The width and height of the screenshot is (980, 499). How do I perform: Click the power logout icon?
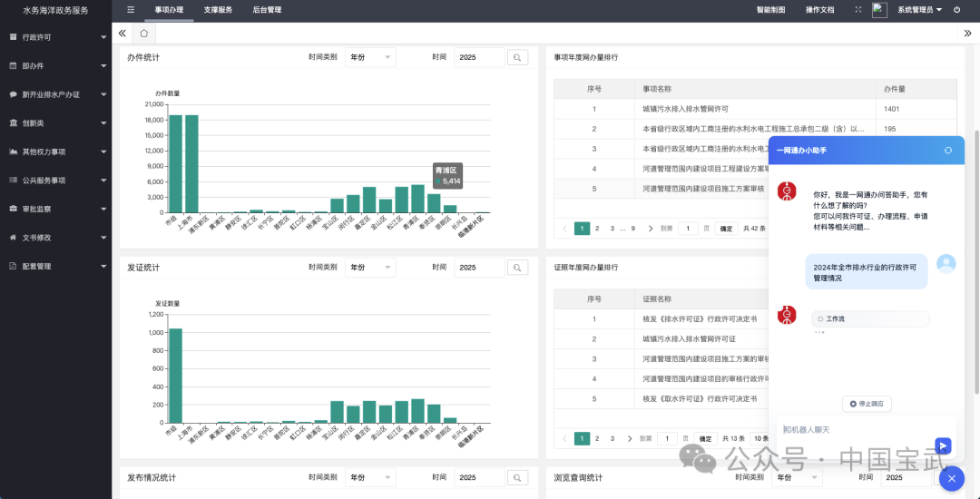coord(957,10)
